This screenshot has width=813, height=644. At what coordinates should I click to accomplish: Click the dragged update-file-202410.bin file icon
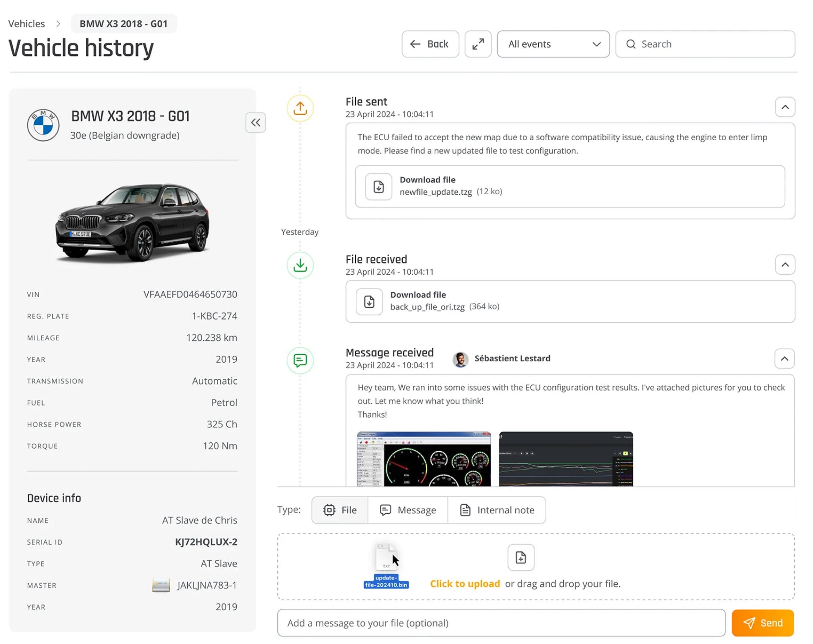[x=386, y=566]
